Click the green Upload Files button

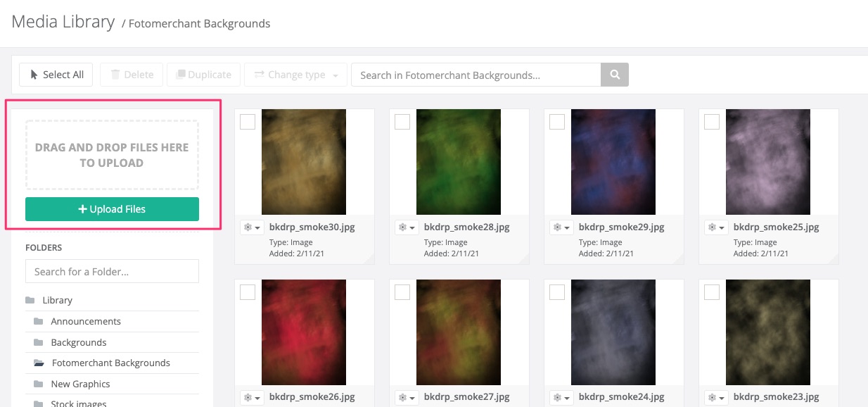coord(112,209)
